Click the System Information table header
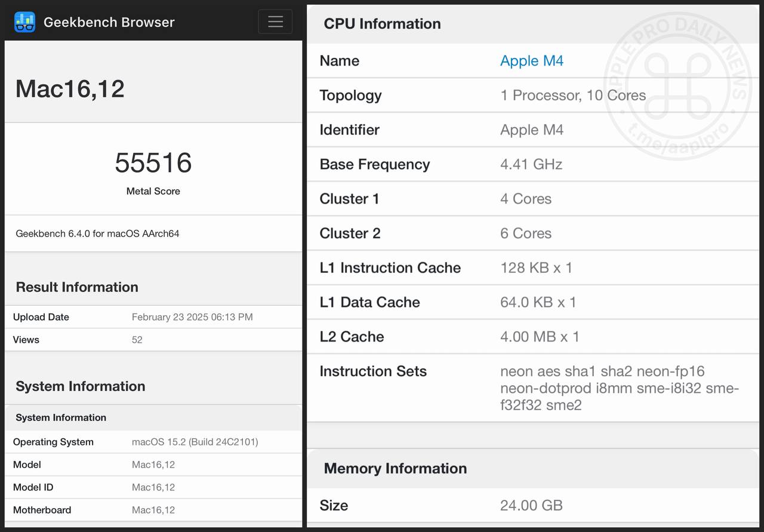The width and height of the screenshot is (764, 532). click(61, 418)
